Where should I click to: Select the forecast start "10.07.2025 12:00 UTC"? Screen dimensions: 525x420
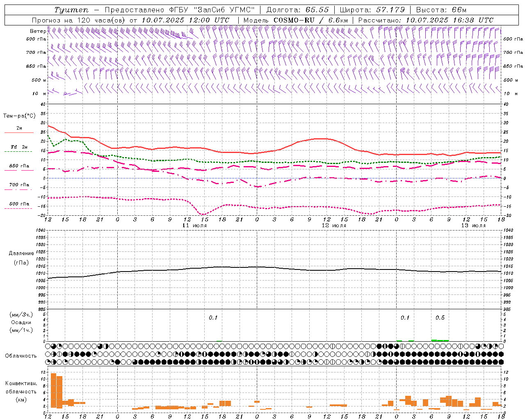[x=185, y=20]
